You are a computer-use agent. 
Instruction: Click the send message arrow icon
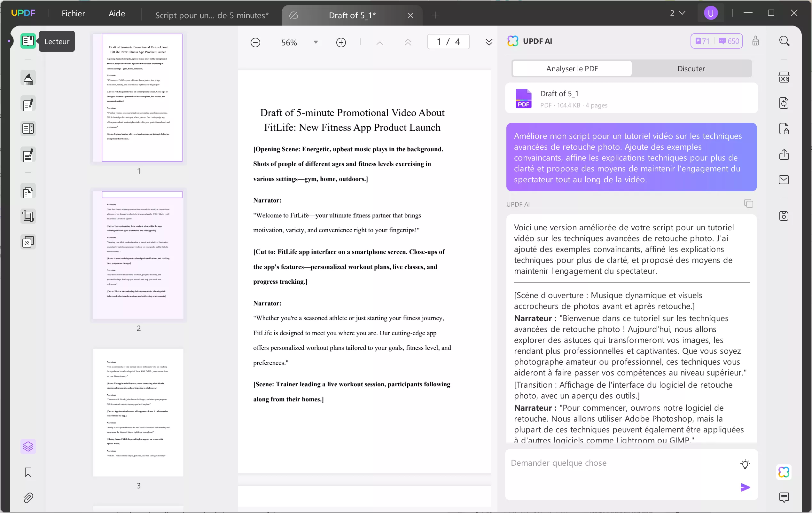click(x=745, y=487)
